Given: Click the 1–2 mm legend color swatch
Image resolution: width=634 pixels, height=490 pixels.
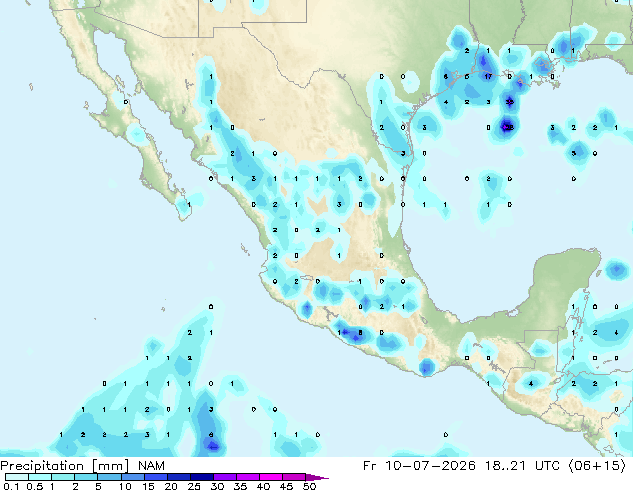Looking at the screenshot, I should tap(63, 477).
